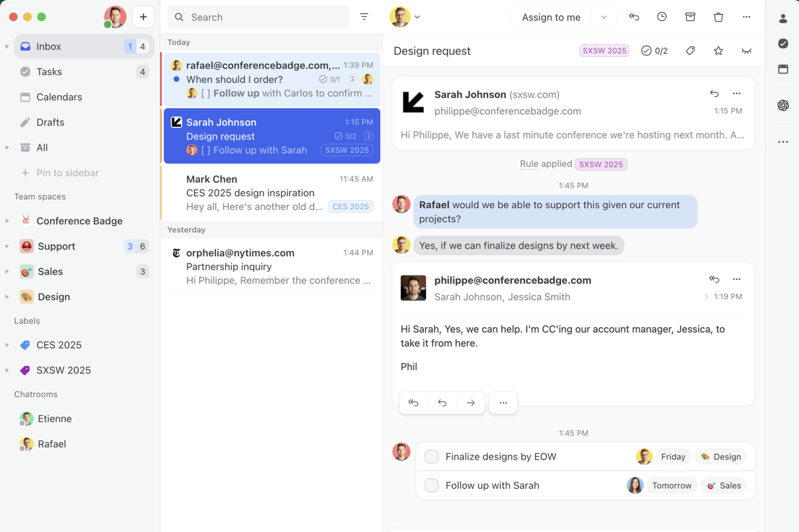Select the Calendars sidebar entry

click(x=59, y=97)
